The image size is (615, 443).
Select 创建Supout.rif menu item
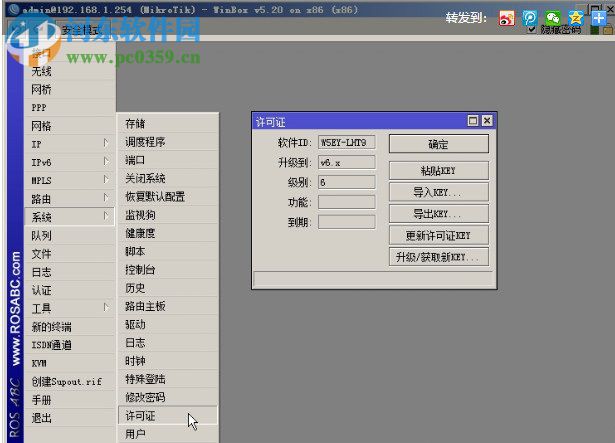coord(69,381)
